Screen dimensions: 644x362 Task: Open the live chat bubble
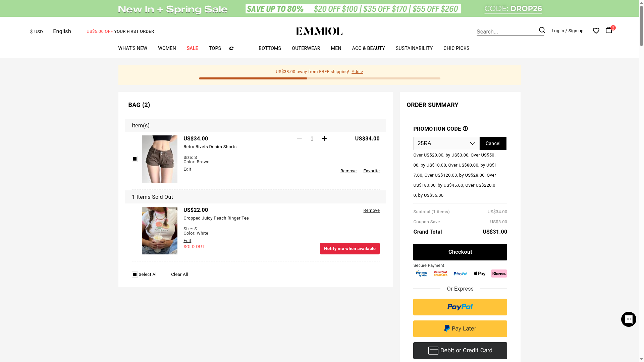coord(628,319)
